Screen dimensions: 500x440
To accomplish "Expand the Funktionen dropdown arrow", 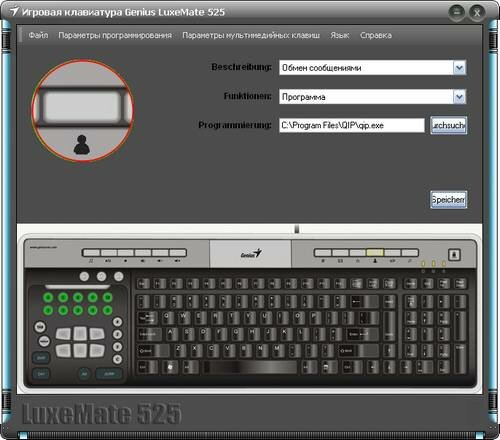I will click(x=459, y=97).
